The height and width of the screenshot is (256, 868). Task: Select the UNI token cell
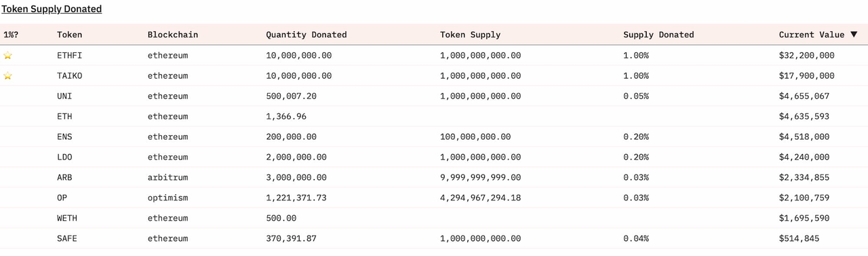tap(64, 96)
